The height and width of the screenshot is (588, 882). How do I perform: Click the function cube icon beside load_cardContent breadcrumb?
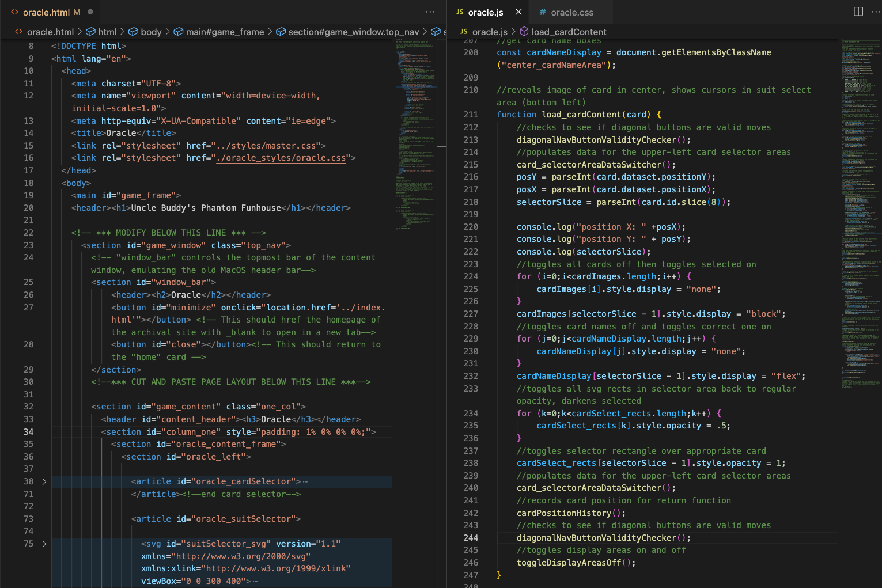tap(524, 32)
